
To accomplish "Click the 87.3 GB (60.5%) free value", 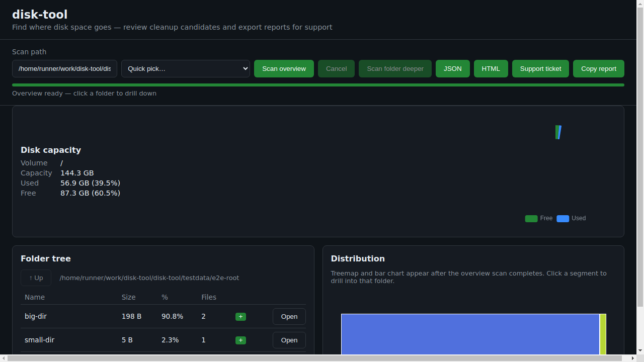I will (90, 193).
